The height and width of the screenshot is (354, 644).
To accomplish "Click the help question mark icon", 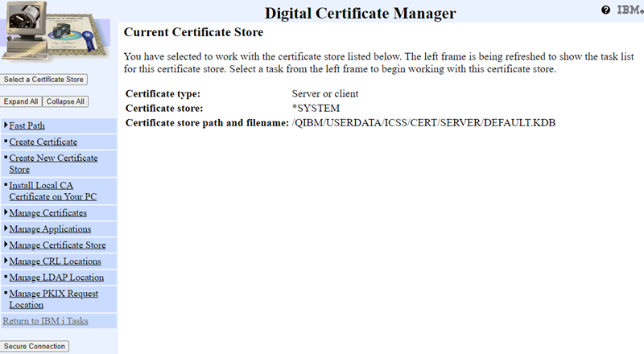I will [x=605, y=10].
